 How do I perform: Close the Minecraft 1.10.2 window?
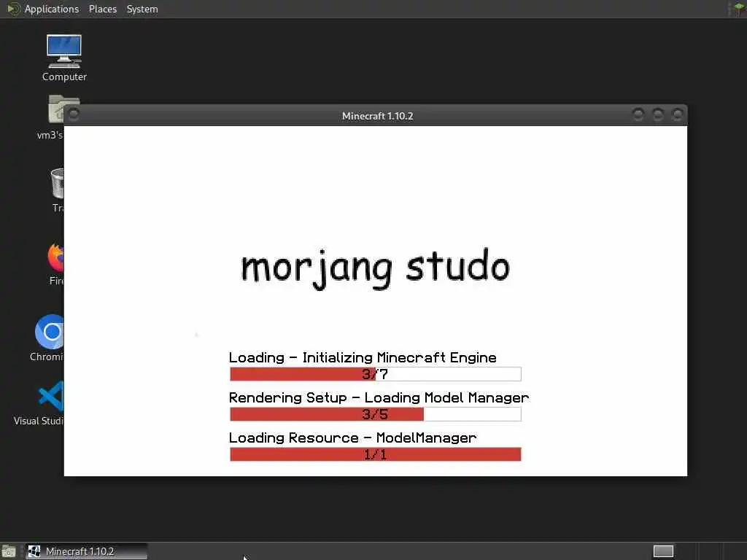click(678, 114)
